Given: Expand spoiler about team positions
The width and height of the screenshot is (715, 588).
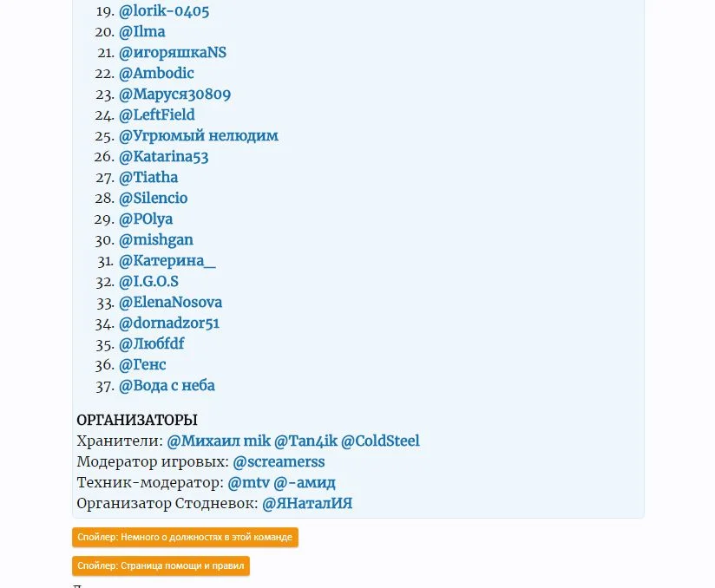Looking at the screenshot, I should [185, 538].
